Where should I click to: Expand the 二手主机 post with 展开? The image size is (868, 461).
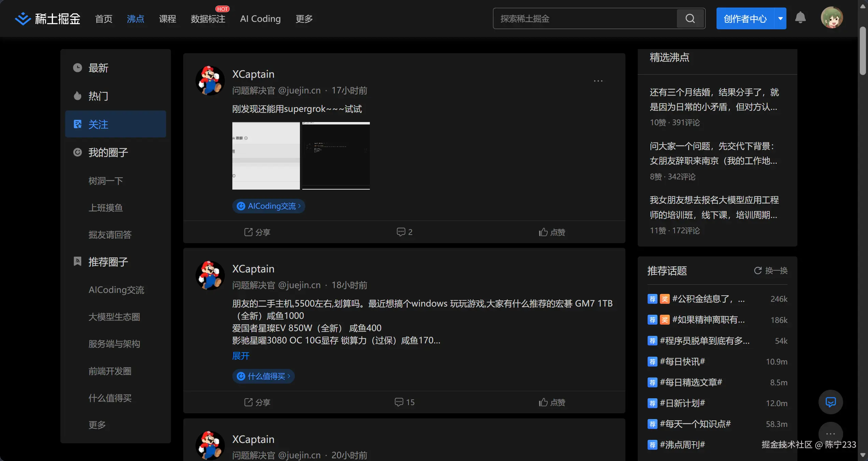click(x=241, y=356)
